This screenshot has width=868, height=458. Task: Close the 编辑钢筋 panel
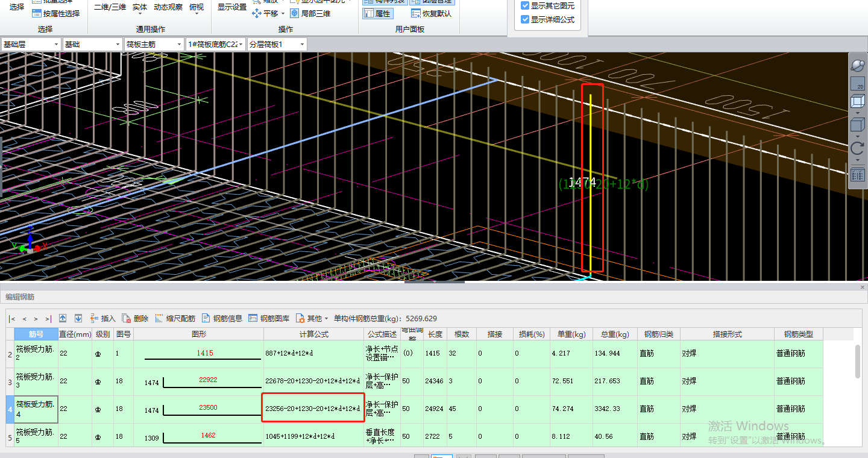pyautogui.click(x=863, y=287)
